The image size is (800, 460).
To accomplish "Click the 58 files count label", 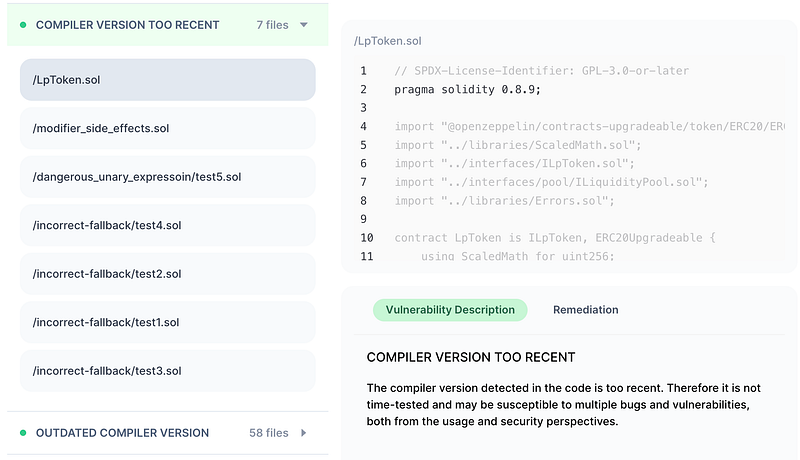I will pyautogui.click(x=268, y=433).
